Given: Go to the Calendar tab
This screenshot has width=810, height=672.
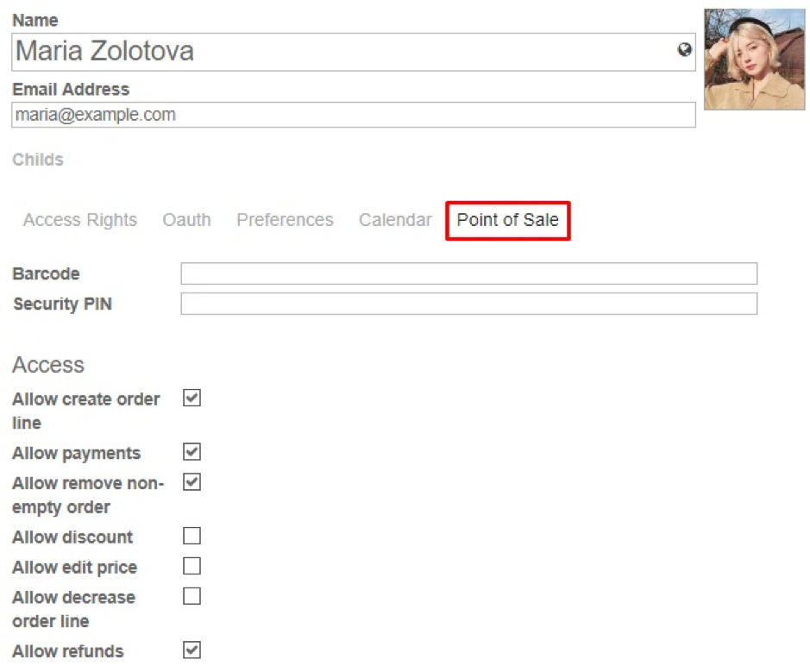Looking at the screenshot, I should pyautogui.click(x=395, y=220).
